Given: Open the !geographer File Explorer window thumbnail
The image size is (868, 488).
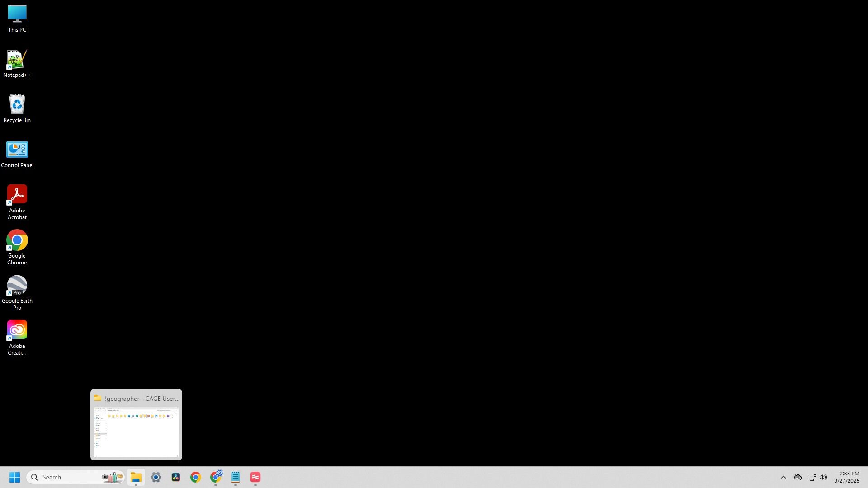Looking at the screenshot, I should coord(136,432).
